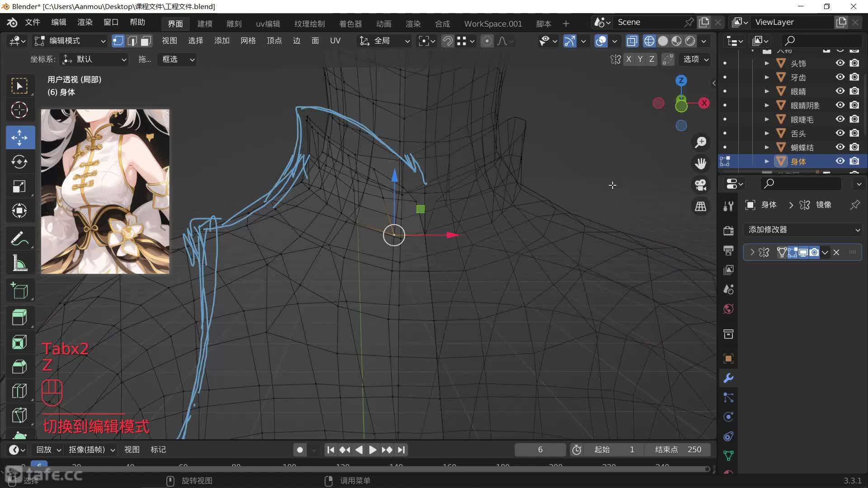The width and height of the screenshot is (868, 488).
Task: Toggle X-ray display
Action: coord(632,41)
